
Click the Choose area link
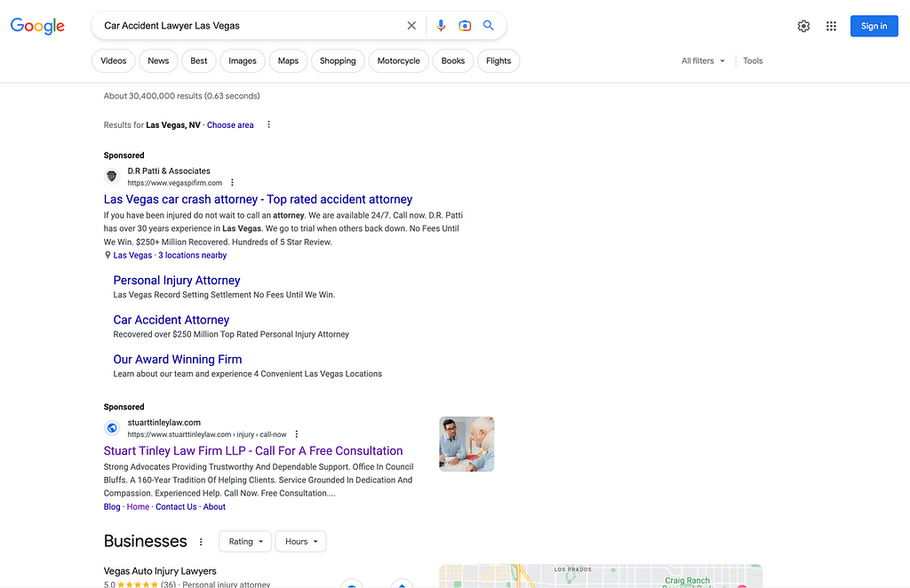click(x=230, y=124)
